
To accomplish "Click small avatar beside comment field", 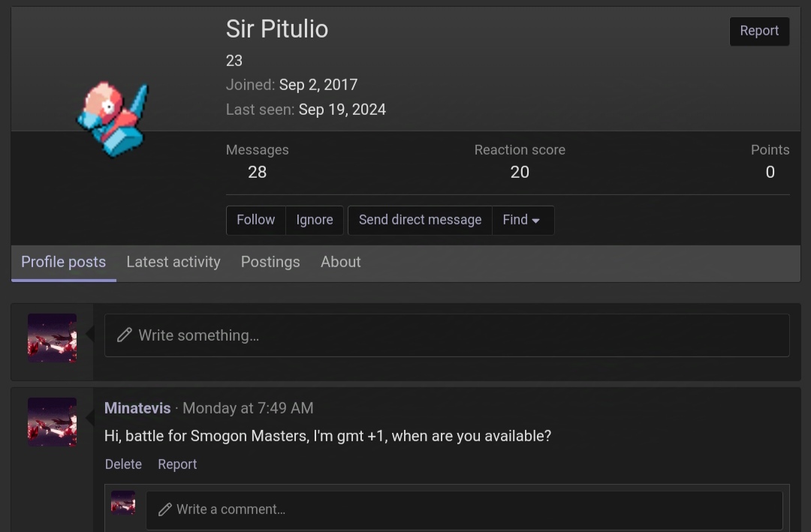I will pyautogui.click(x=123, y=503).
